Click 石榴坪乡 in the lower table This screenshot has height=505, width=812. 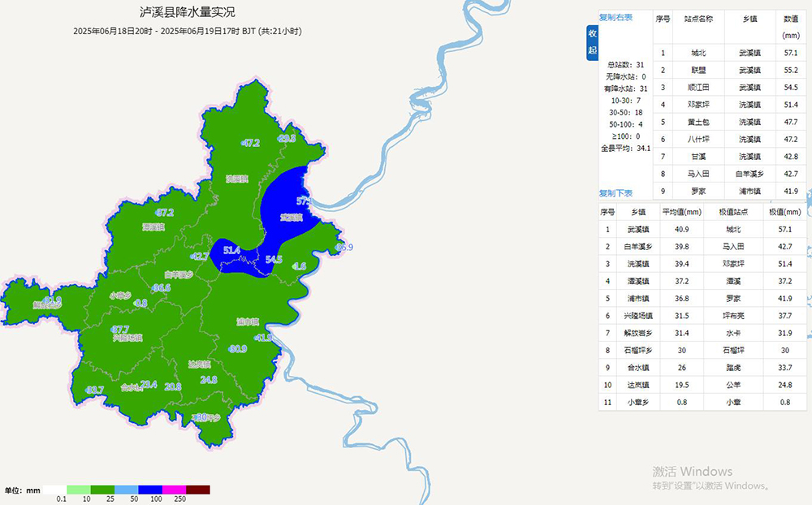pyautogui.click(x=638, y=350)
